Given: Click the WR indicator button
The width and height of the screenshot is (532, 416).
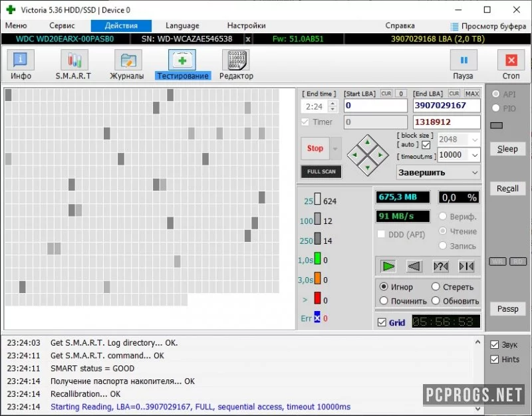Looking at the screenshot, I should pyautogui.click(x=497, y=261).
